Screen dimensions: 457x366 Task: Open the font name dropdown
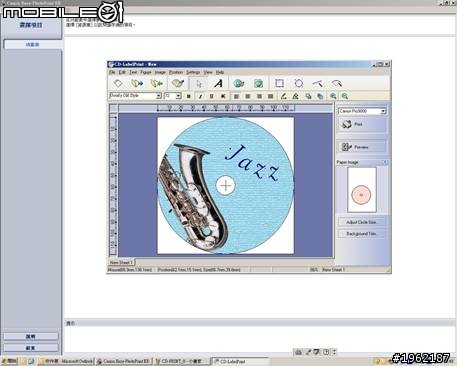[159, 96]
